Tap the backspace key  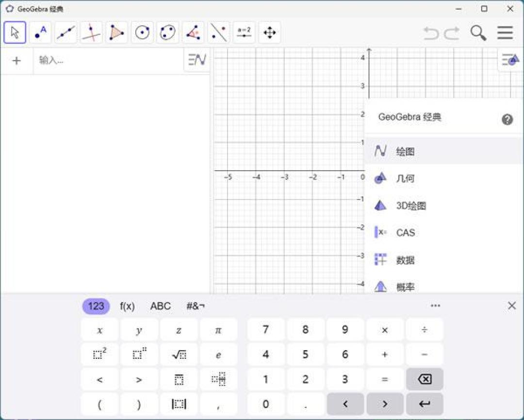coord(425,379)
